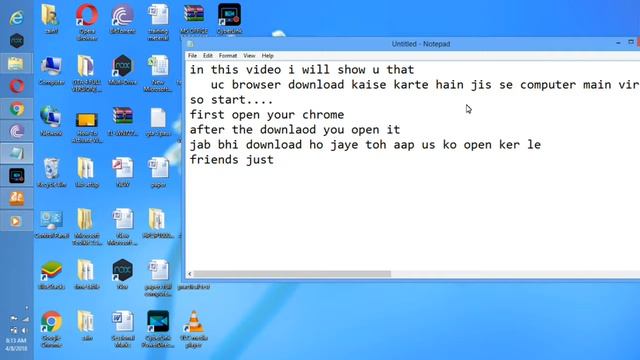Click the Notepad icon in the title bar
This screenshot has width=640, height=360.
pos(190,44)
